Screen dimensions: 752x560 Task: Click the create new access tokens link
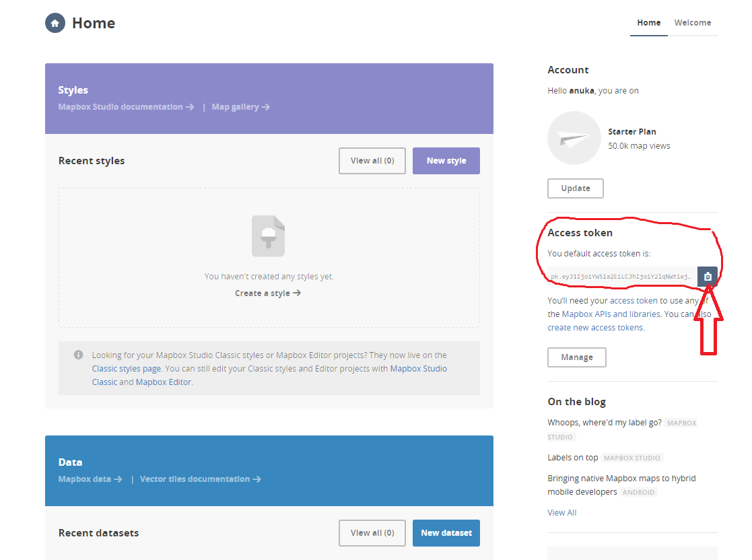pos(595,328)
